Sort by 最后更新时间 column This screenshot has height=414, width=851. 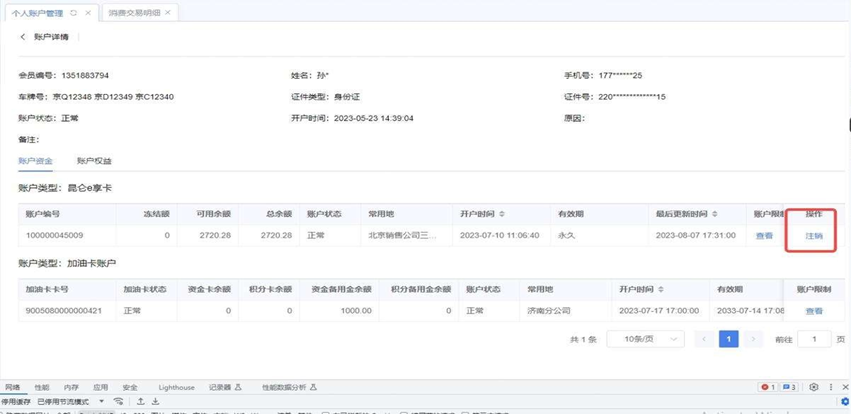click(712, 214)
